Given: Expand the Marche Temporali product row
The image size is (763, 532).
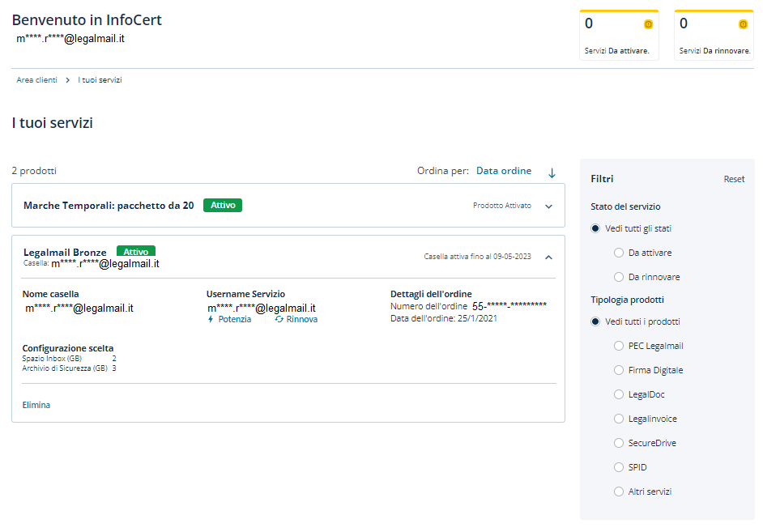Looking at the screenshot, I should (x=548, y=206).
